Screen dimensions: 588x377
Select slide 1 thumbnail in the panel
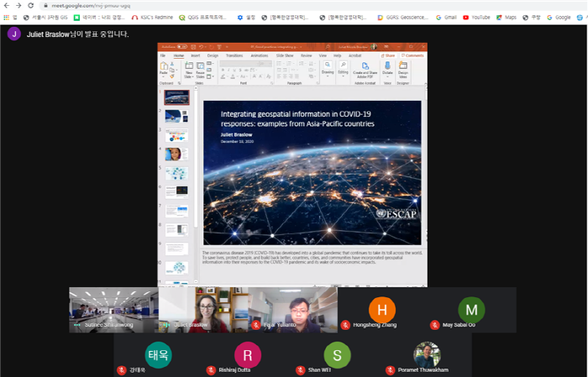click(176, 97)
